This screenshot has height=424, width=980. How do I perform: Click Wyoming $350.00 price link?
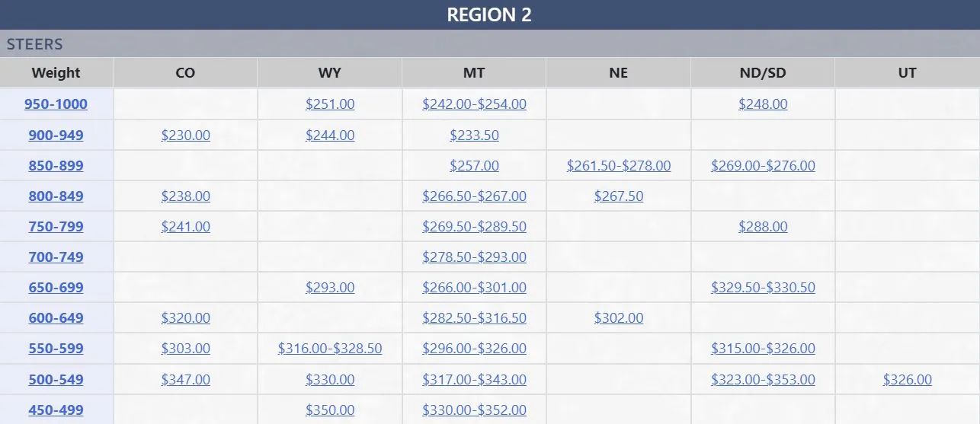pos(330,410)
